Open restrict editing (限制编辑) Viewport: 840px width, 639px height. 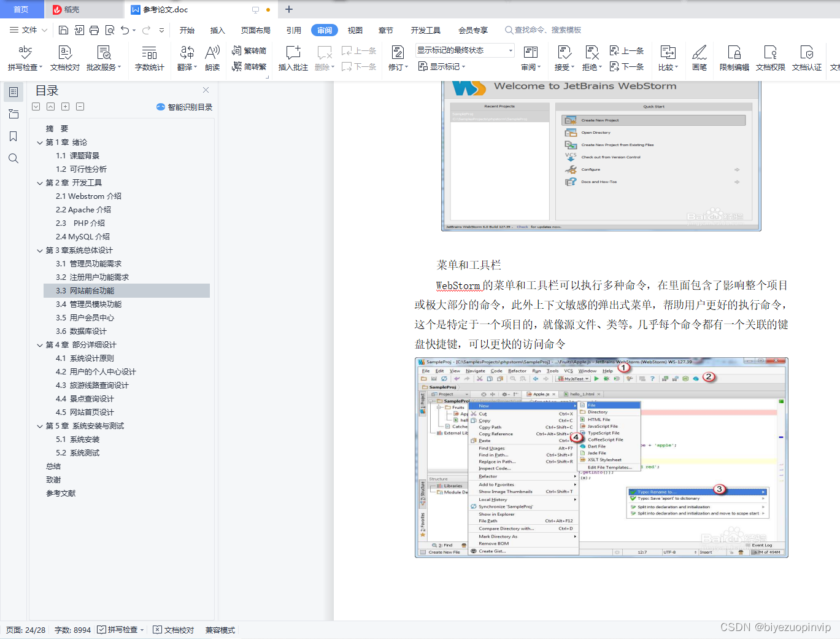pyautogui.click(x=734, y=58)
